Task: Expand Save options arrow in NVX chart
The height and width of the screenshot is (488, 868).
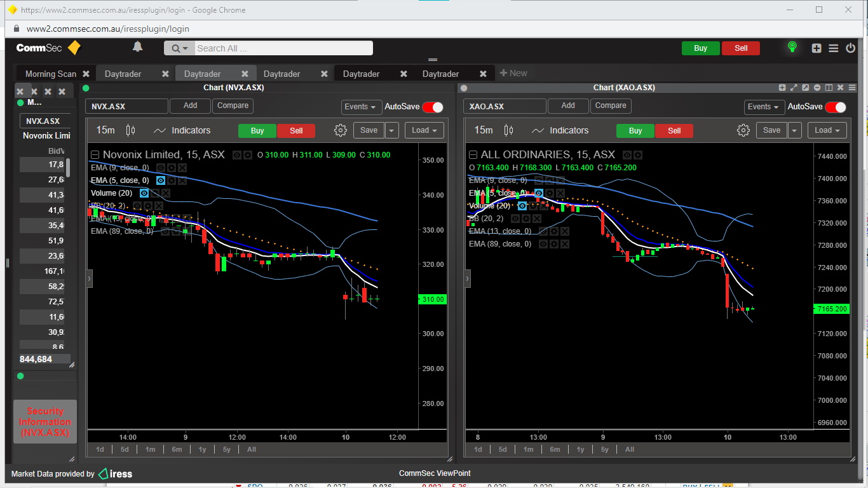Action: [x=391, y=130]
